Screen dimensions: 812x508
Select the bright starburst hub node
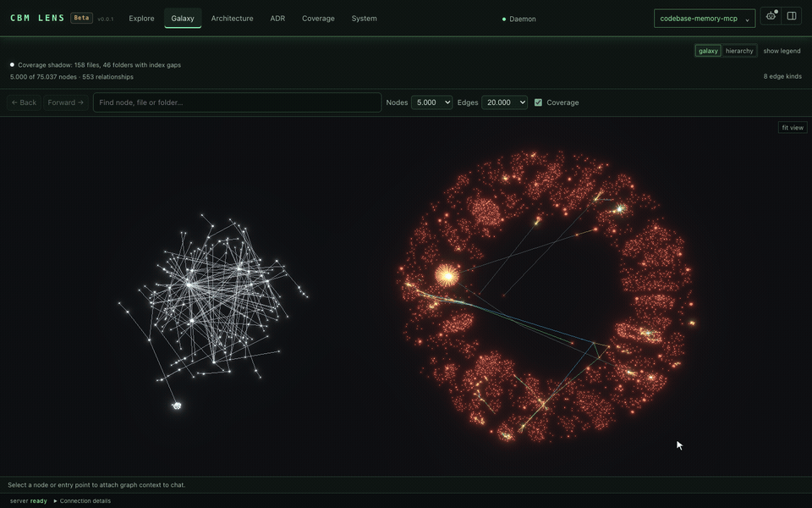(447, 274)
